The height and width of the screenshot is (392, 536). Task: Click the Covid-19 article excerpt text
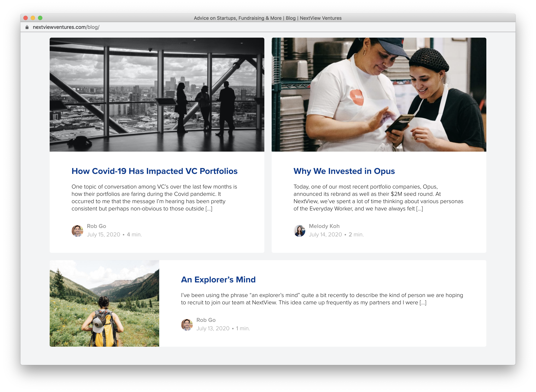pyautogui.click(x=154, y=198)
